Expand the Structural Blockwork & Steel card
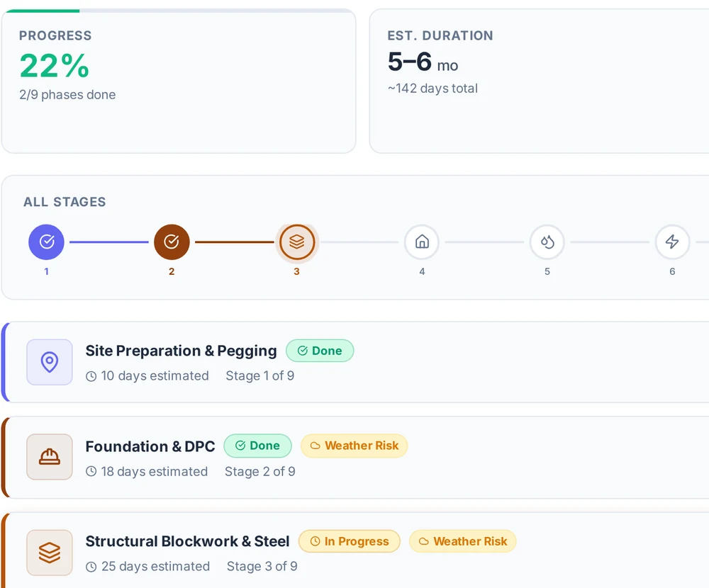This screenshot has height=588, width=709. click(355, 550)
